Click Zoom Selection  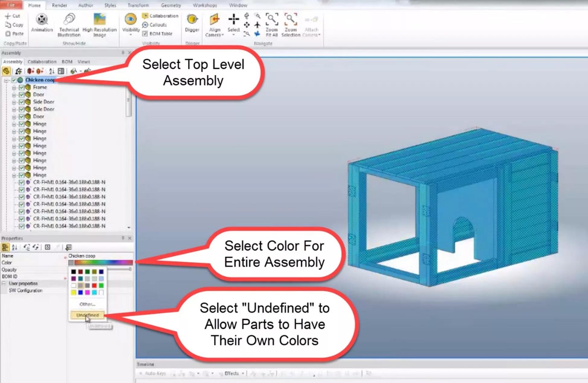291,25
